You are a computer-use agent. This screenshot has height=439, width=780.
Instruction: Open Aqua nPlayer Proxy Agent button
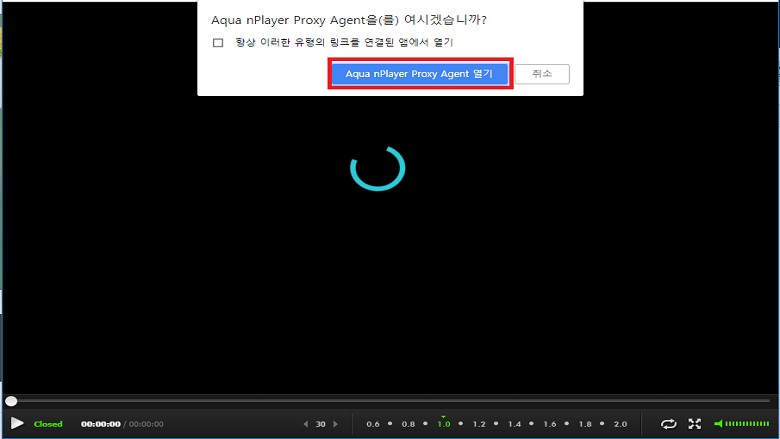[419, 74]
